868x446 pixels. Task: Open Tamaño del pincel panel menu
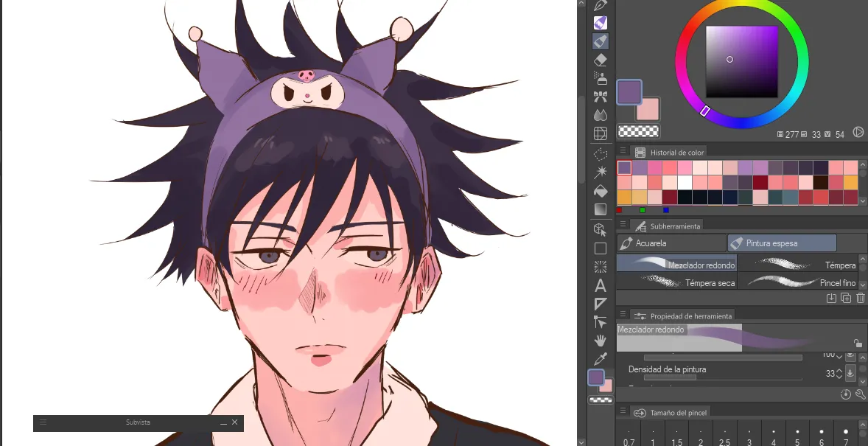[x=623, y=411]
